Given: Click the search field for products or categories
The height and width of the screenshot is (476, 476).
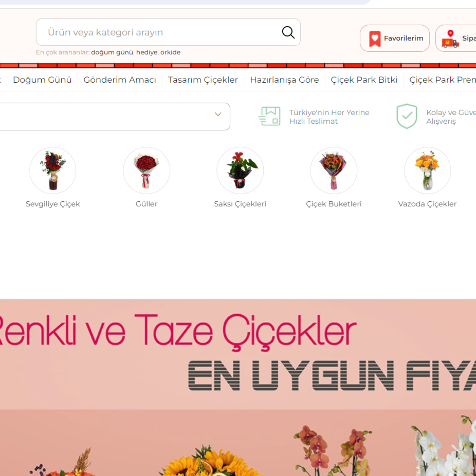Looking at the screenshot, I should pyautogui.click(x=168, y=32).
